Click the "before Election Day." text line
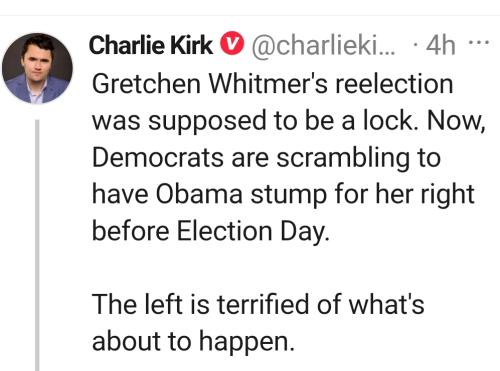Screen dimensions: 500x371 coord(211,231)
